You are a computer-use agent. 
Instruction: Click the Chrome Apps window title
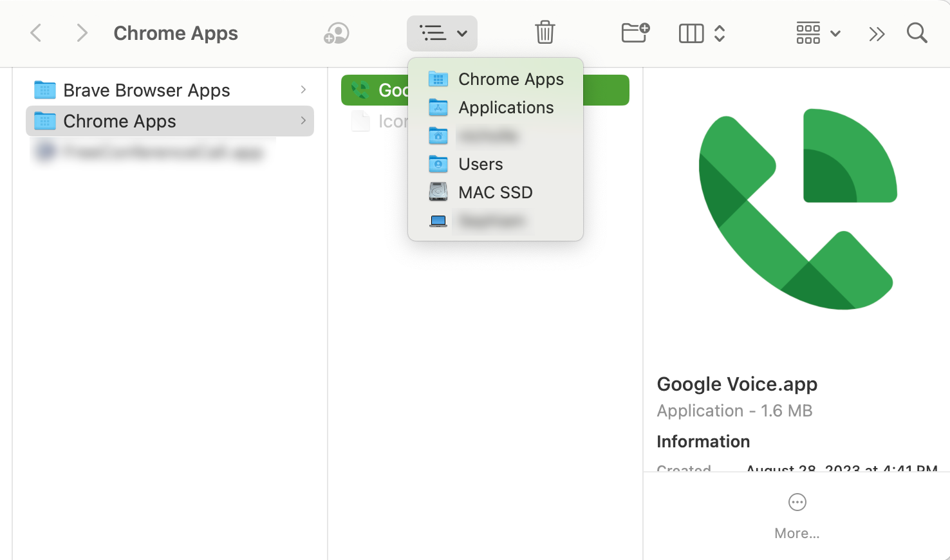point(176,33)
